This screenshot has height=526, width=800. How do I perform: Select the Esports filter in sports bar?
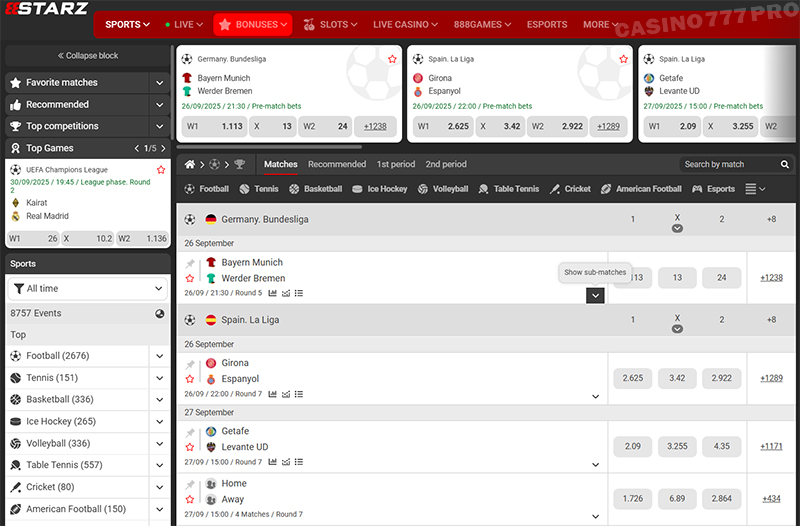tap(713, 189)
